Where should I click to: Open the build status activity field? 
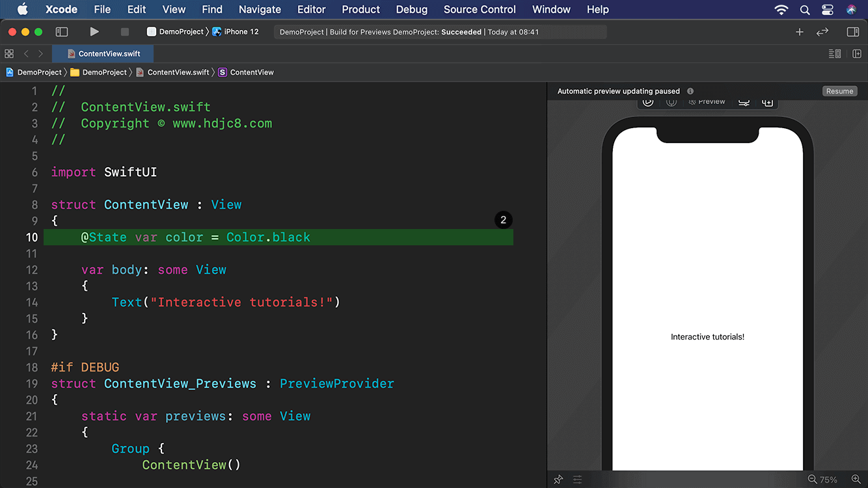point(441,31)
